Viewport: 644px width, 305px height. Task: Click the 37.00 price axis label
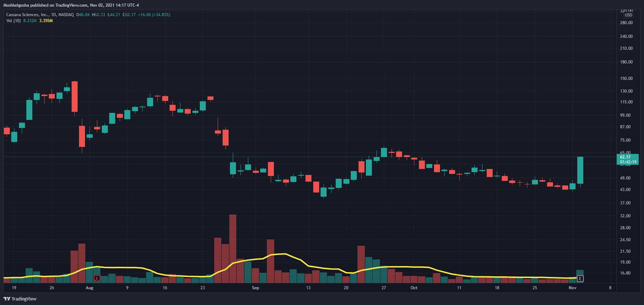[x=625, y=203]
